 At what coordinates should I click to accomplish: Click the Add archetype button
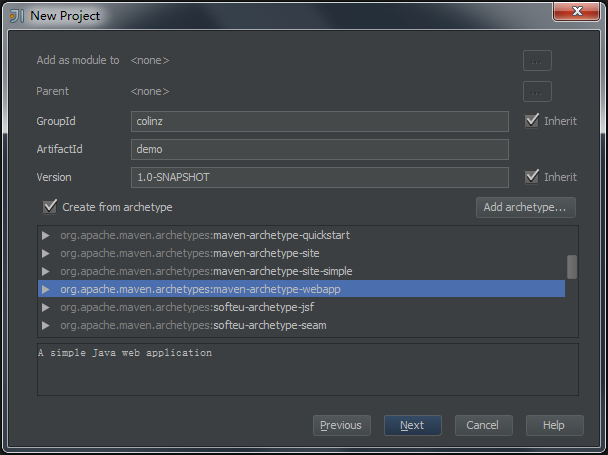[x=526, y=208]
